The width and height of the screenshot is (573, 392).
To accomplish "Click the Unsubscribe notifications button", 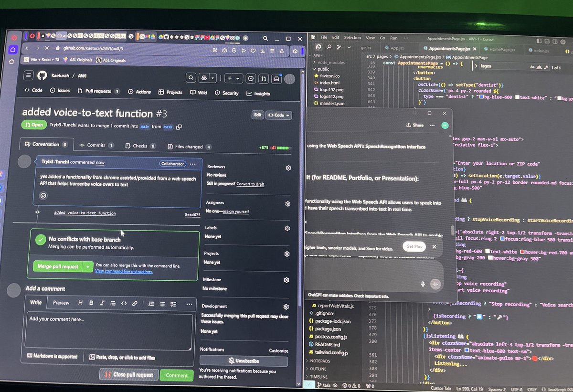I will 244,361.
